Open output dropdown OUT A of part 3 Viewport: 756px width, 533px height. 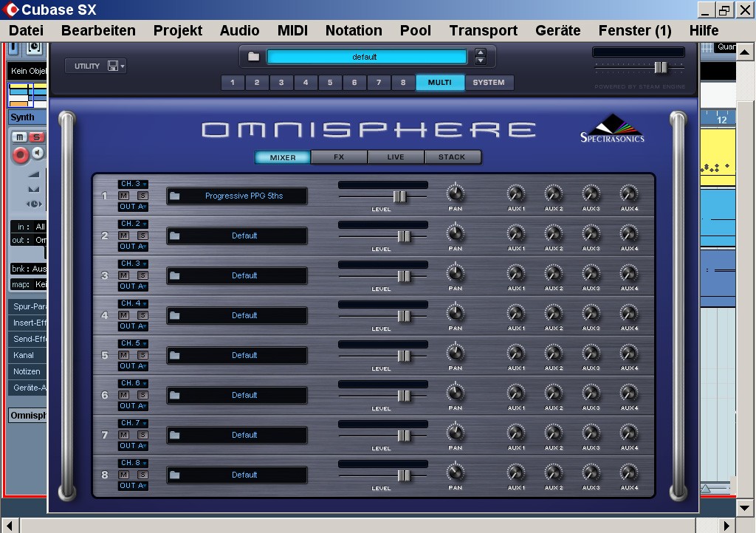click(133, 286)
